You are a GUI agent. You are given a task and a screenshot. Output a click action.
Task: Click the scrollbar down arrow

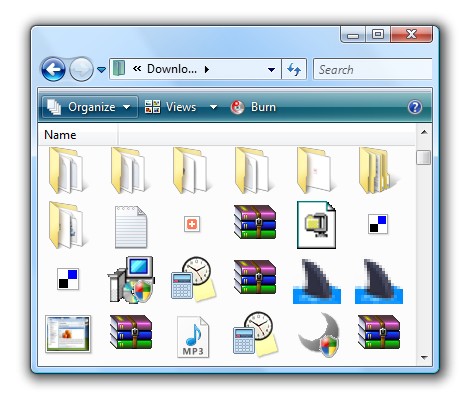tap(424, 358)
